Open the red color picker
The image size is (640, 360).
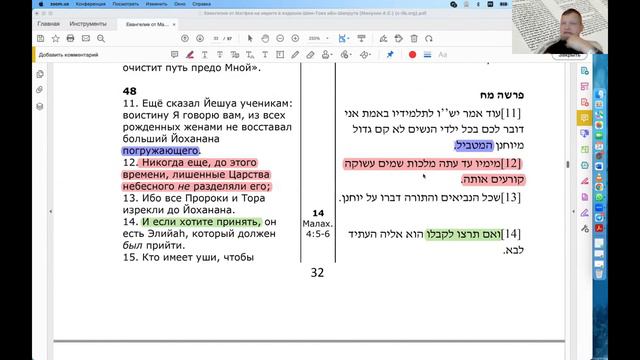pos(412,54)
